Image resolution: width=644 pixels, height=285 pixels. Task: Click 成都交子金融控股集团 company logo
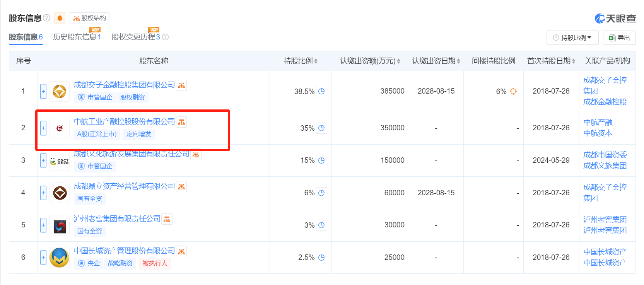pos(59,91)
